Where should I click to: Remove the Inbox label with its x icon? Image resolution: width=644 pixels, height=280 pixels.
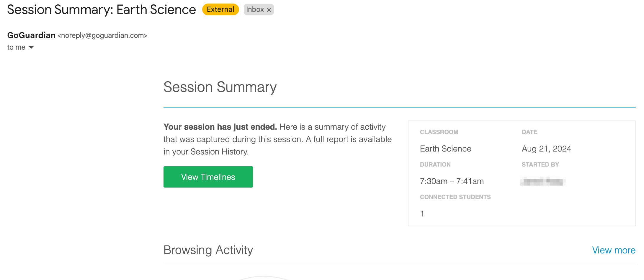[x=269, y=10]
